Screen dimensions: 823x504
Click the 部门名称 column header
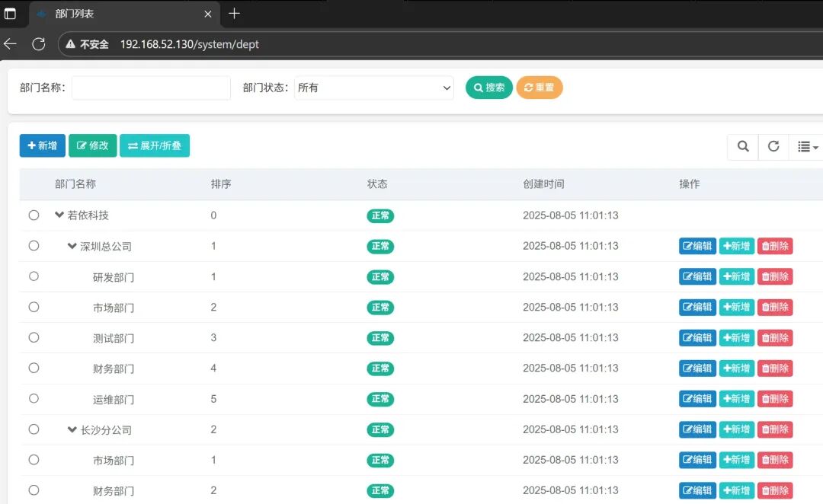tap(75, 183)
